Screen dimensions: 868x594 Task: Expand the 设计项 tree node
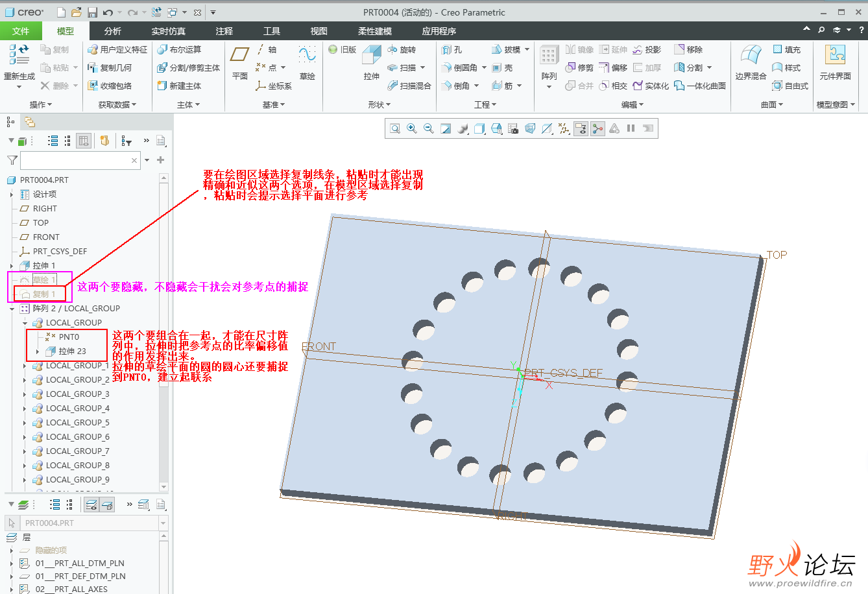click(12, 195)
